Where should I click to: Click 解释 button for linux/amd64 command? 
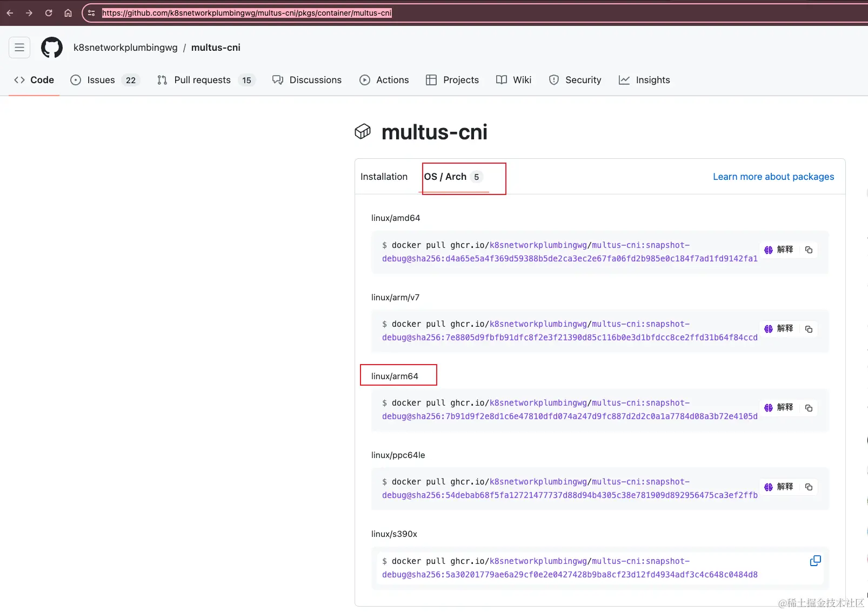[778, 250]
